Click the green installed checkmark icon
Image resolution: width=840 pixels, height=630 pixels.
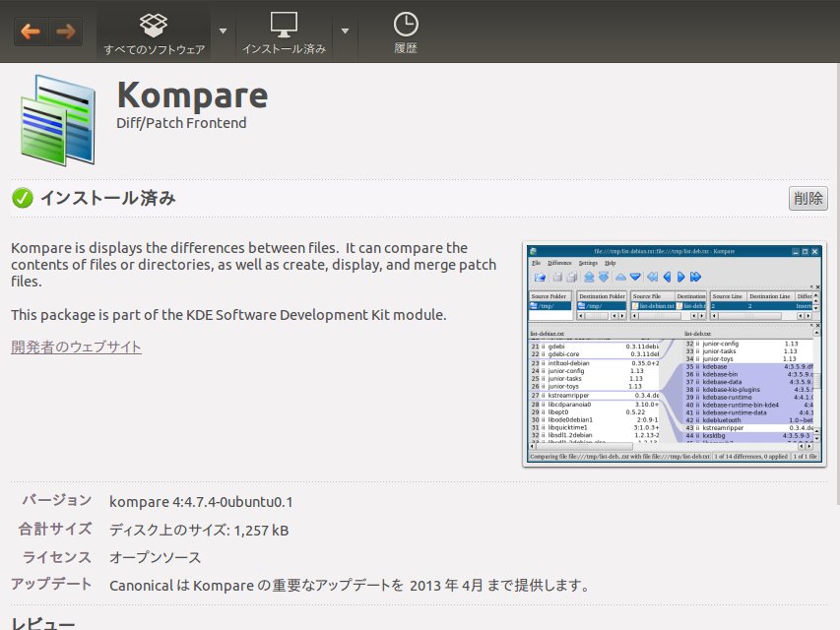click(x=23, y=198)
